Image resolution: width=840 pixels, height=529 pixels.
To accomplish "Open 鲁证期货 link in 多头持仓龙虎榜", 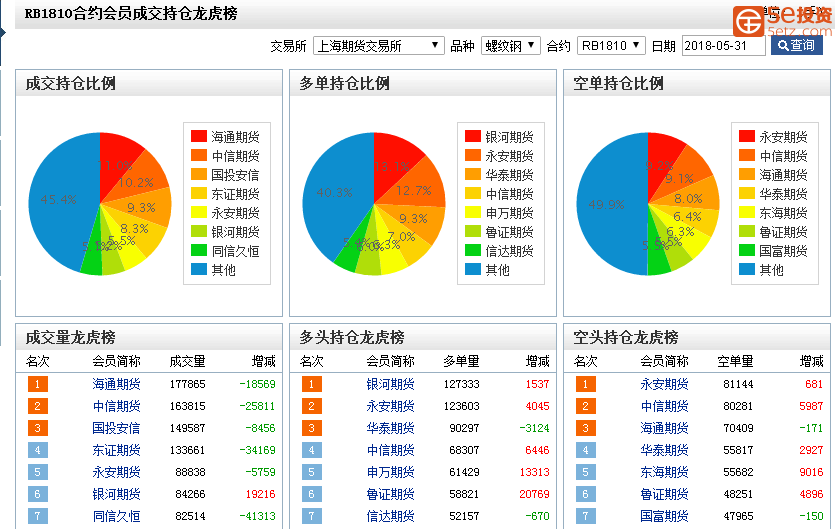I will [391, 494].
